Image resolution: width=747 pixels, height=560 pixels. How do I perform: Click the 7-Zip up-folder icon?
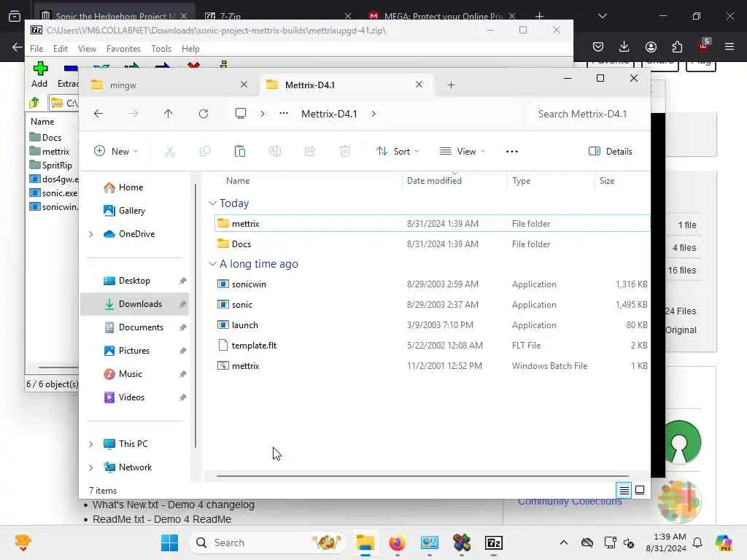coord(34,103)
